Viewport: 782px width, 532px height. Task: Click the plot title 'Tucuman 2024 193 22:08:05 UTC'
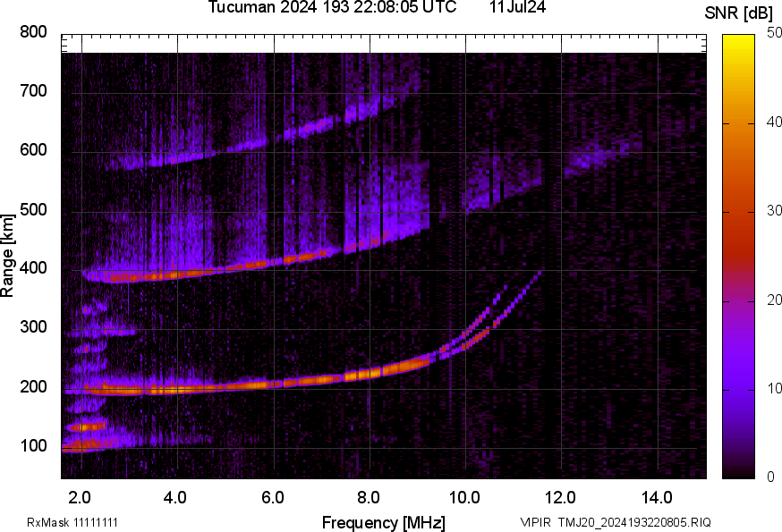[x=332, y=7]
